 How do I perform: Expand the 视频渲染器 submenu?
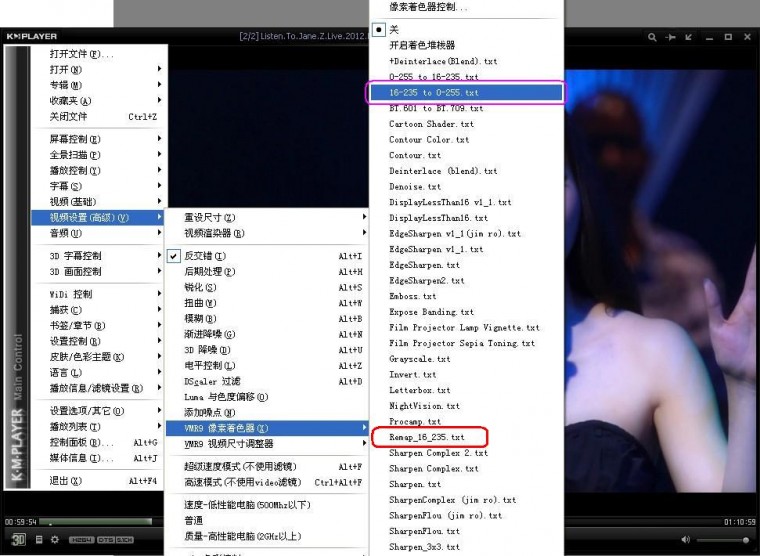click(267, 233)
